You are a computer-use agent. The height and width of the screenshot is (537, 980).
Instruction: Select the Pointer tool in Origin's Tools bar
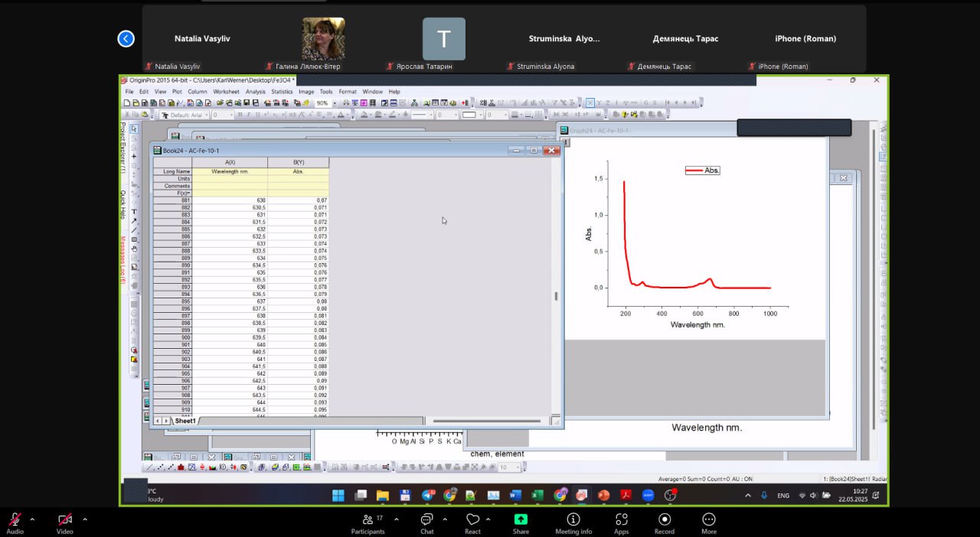134,129
